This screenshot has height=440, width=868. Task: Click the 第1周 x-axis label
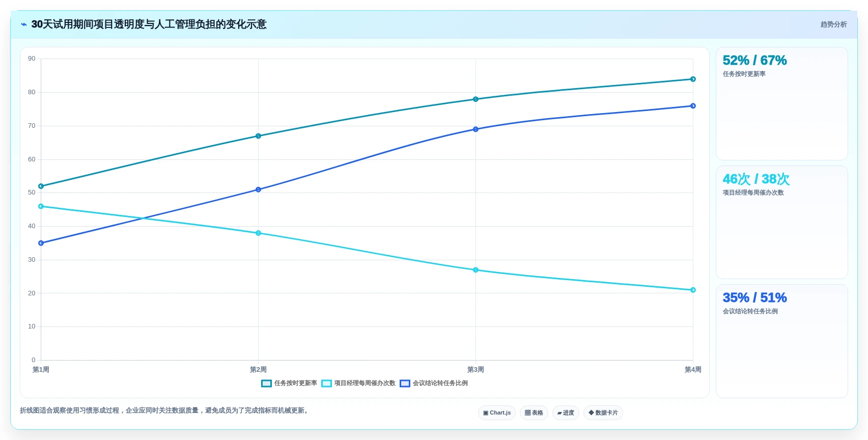[41, 370]
